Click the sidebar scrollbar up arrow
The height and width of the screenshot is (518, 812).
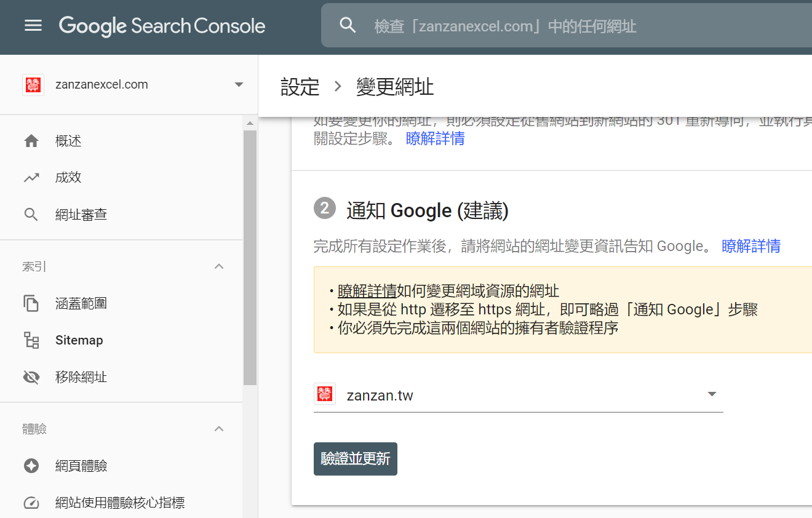(x=250, y=123)
